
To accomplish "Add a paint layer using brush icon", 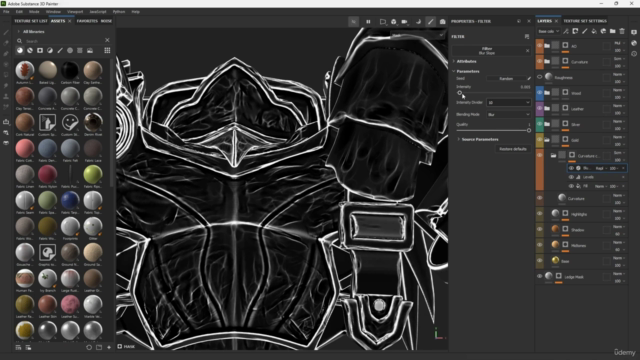I will point(584,31).
